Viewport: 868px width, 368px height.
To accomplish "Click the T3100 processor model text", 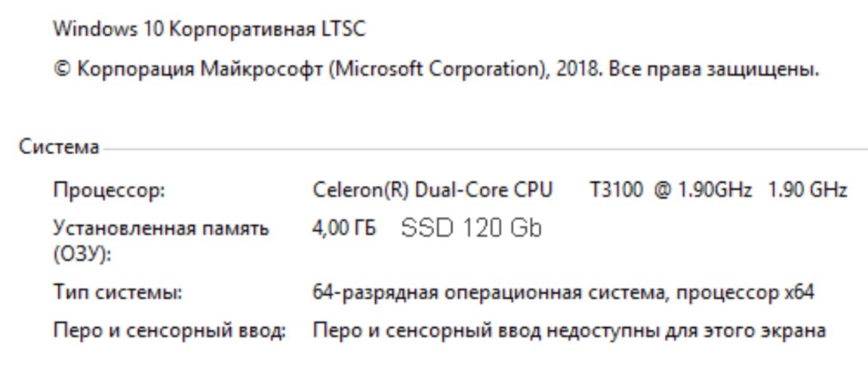I will coord(616,190).
